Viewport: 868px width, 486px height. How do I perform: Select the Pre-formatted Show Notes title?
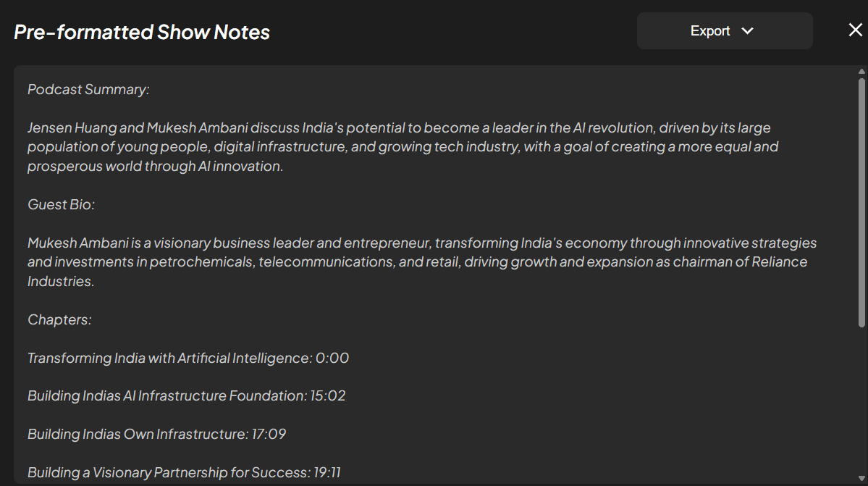142,31
